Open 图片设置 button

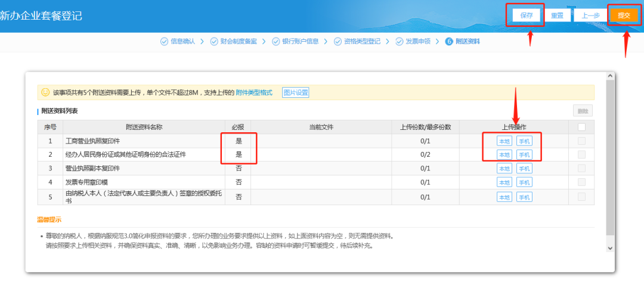point(296,93)
